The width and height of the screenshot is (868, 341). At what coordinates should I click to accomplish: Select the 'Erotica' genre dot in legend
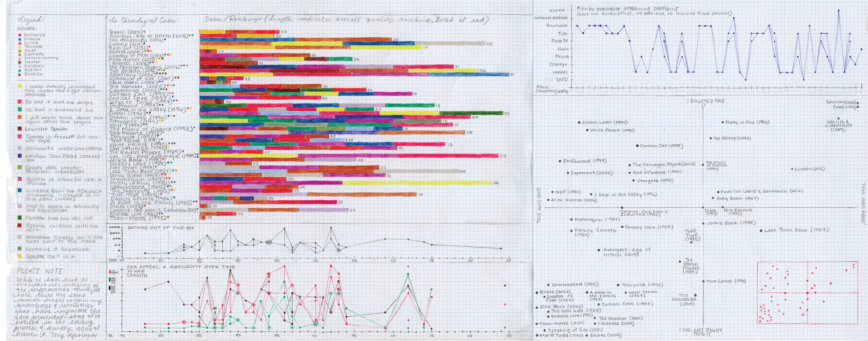[x=20, y=74]
